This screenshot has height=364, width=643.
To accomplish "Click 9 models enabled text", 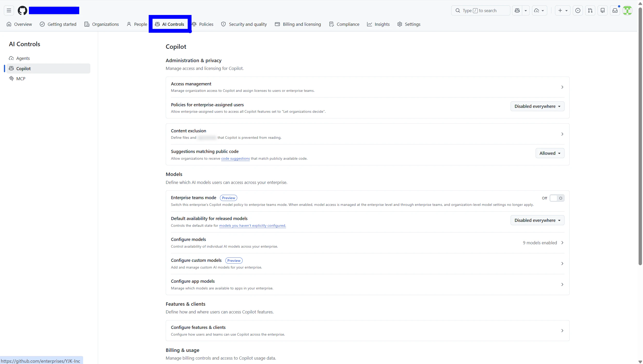I will coord(540,243).
